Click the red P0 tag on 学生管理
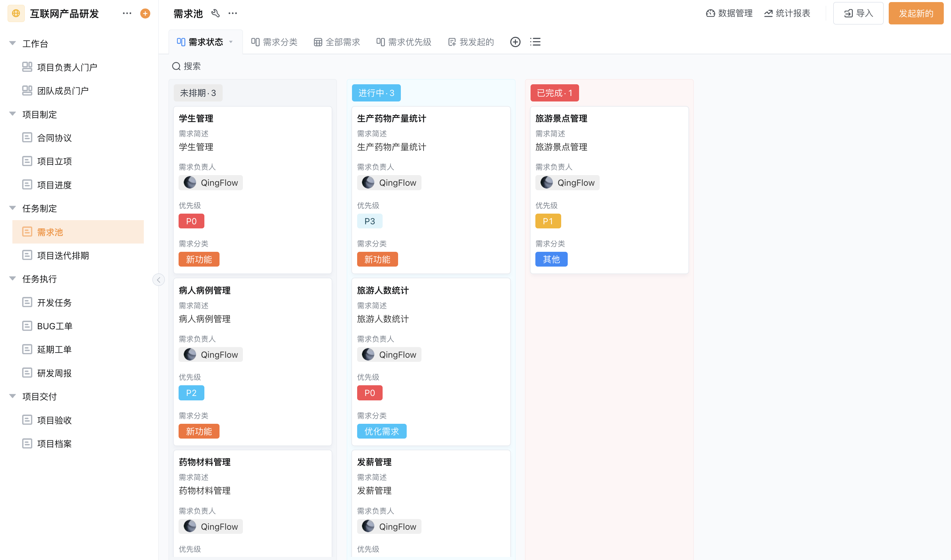Image resolution: width=951 pixels, height=560 pixels. (x=191, y=221)
